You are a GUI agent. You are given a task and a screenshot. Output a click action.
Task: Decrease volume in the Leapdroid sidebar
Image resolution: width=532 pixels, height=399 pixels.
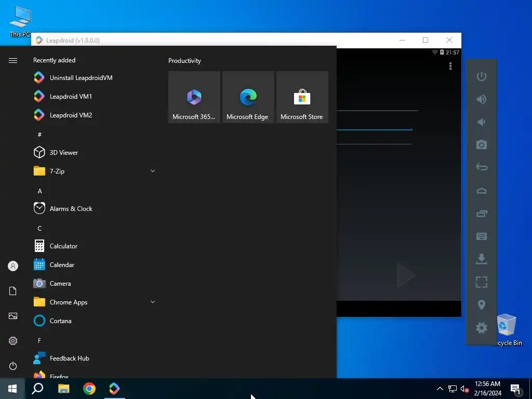click(482, 122)
